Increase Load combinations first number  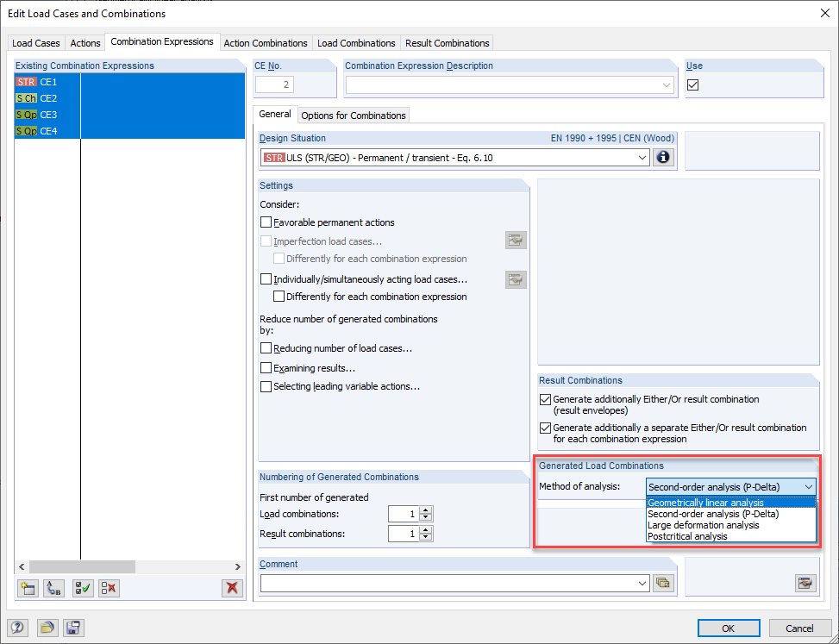[426, 511]
